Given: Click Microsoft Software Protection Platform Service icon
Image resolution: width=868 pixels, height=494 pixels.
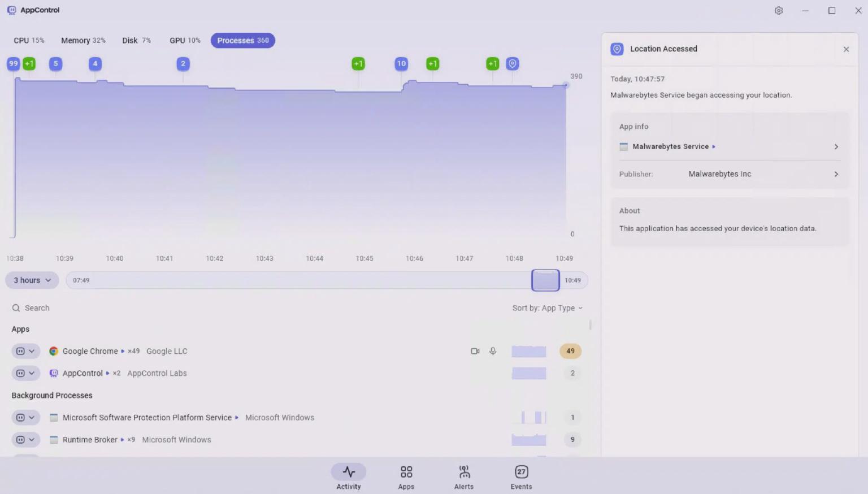Looking at the screenshot, I should coord(54,418).
